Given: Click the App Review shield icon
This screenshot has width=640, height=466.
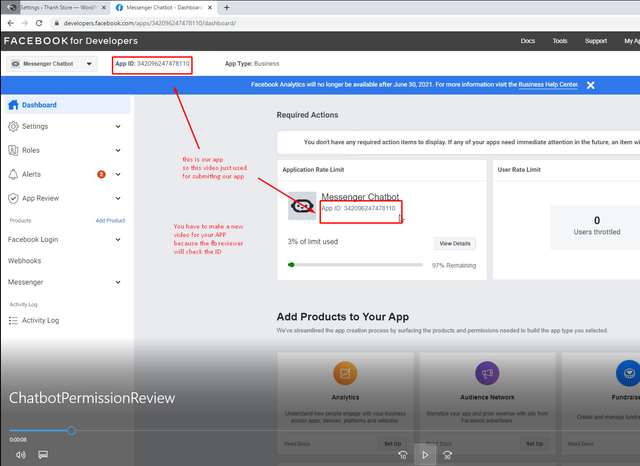Looking at the screenshot, I should click(13, 198).
